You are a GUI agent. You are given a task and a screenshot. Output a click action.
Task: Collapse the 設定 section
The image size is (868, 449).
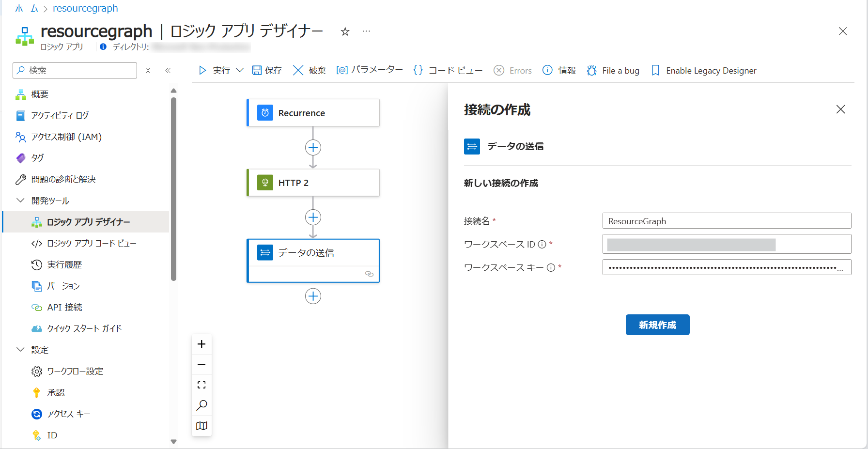(20, 350)
